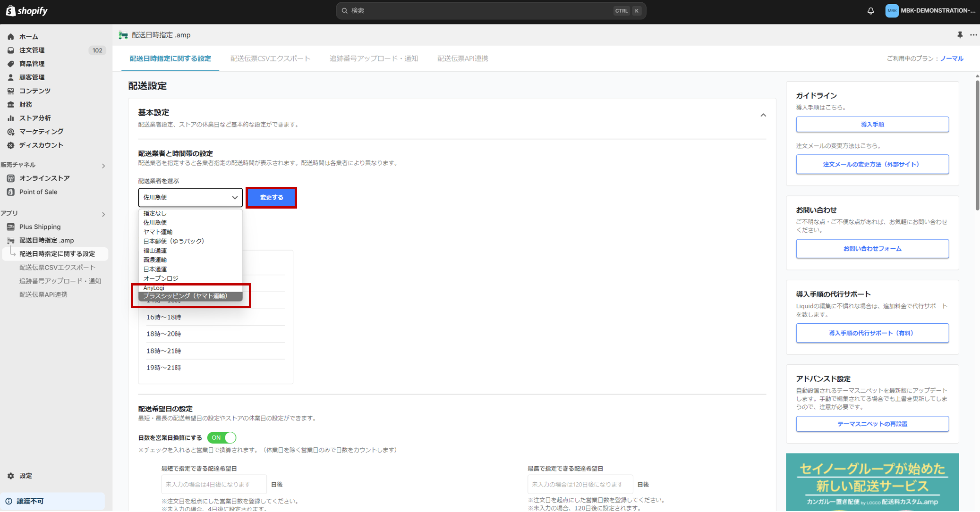Open the Settings gear in sidebar
This screenshot has height=512, width=980.
coord(11,476)
